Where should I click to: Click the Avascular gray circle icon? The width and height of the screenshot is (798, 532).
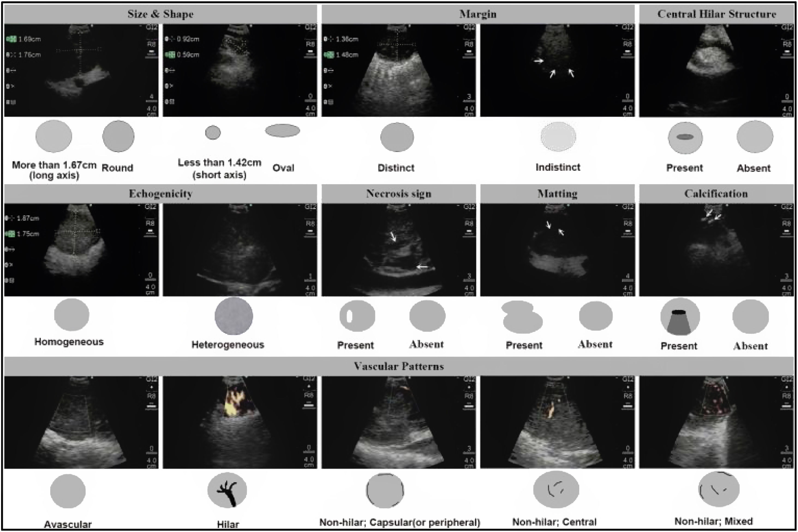click(68, 491)
